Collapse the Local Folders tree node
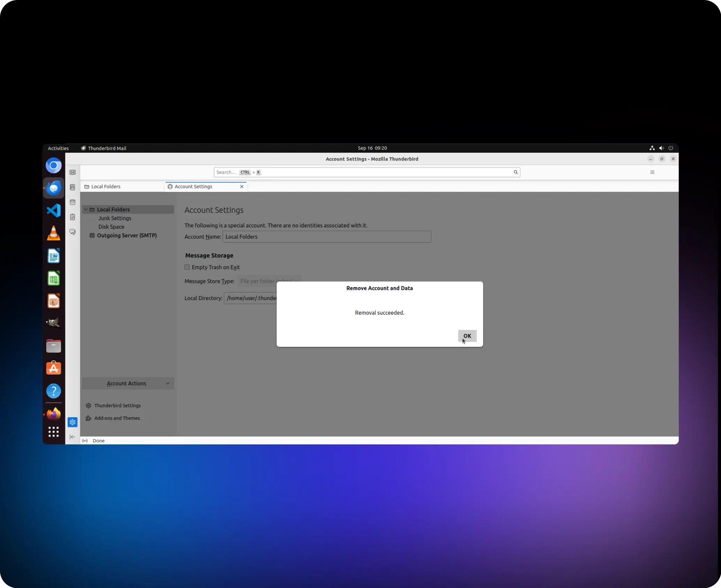This screenshot has width=721, height=588. click(86, 209)
